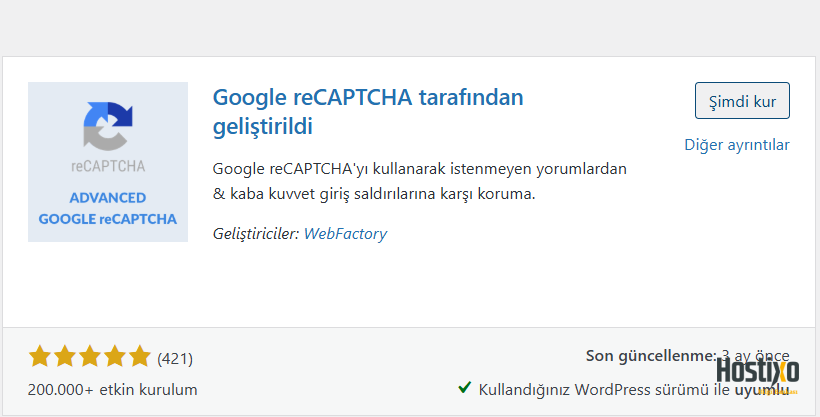This screenshot has height=417, width=820.
Task: Open the WebFactory developer link
Action: coord(345,233)
